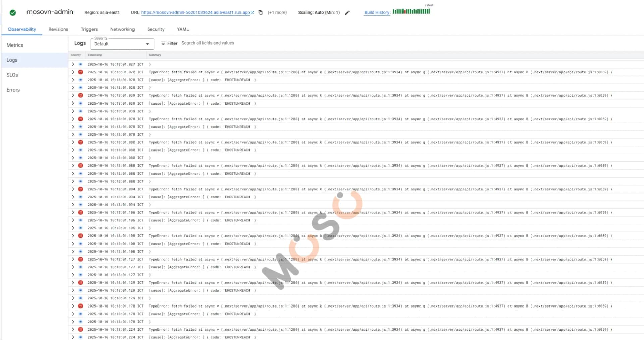The height and width of the screenshot is (340, 644).
Task: Click the red error icon at 10:18:01.080
Action: point(80,142)
